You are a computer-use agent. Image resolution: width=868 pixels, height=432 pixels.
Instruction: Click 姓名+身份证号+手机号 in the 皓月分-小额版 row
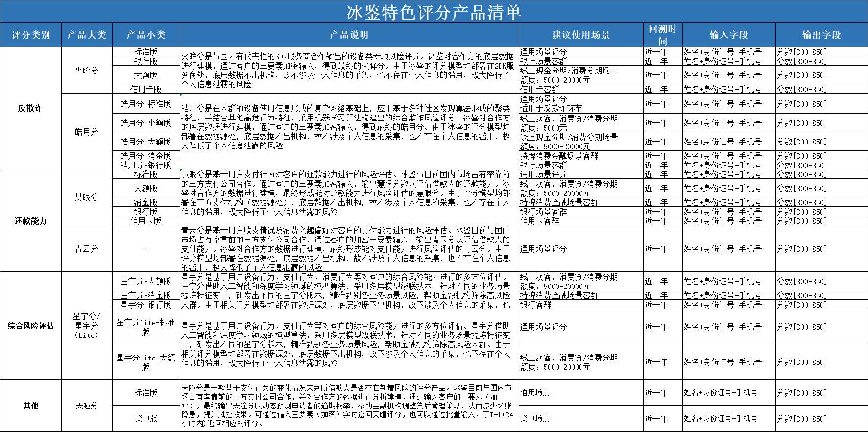tap(729, 123)
